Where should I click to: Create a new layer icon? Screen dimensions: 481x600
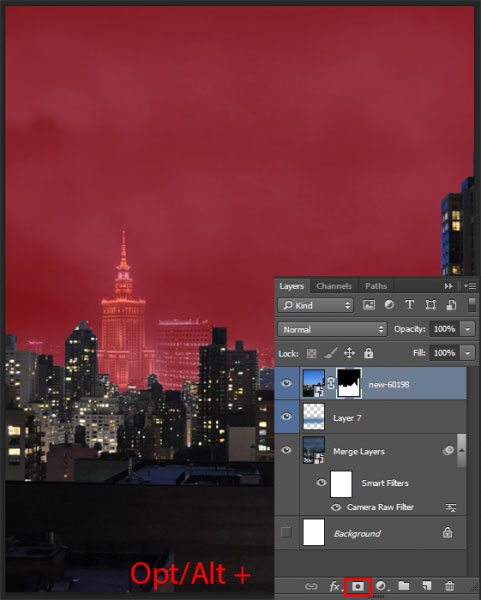pyautogui.click(x=427, y=586)
